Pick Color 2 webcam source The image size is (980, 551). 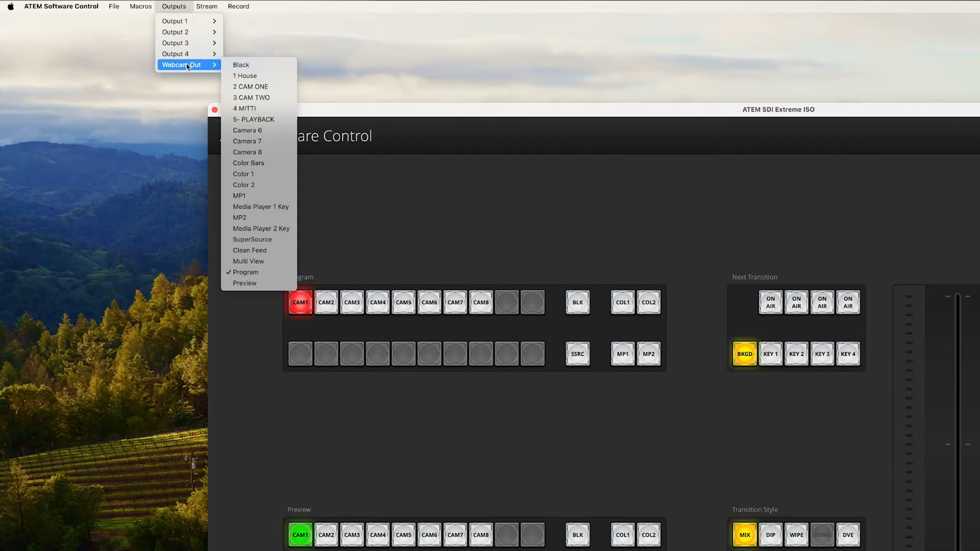coord(259,185)
